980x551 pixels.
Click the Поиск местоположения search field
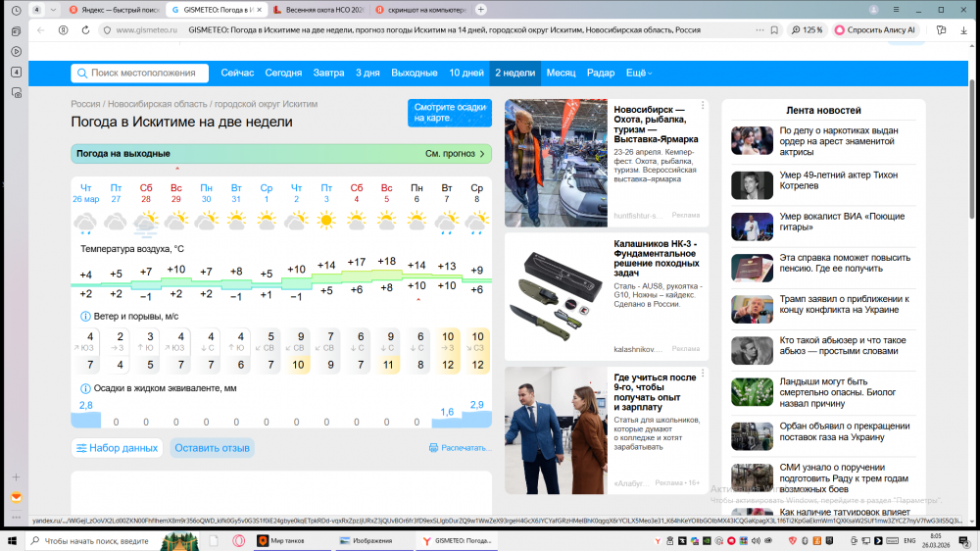coord(140,74)
